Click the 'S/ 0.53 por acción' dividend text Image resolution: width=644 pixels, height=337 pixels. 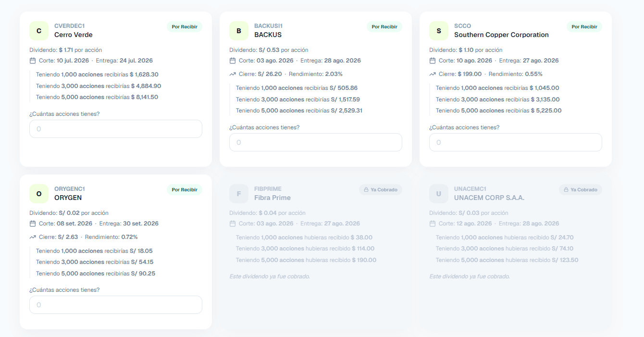point(283,50)
